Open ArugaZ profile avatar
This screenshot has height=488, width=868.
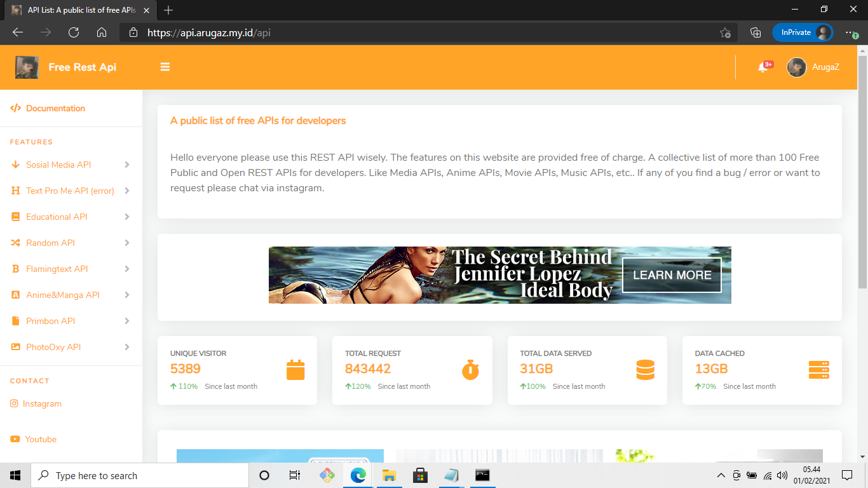(797, 67)
